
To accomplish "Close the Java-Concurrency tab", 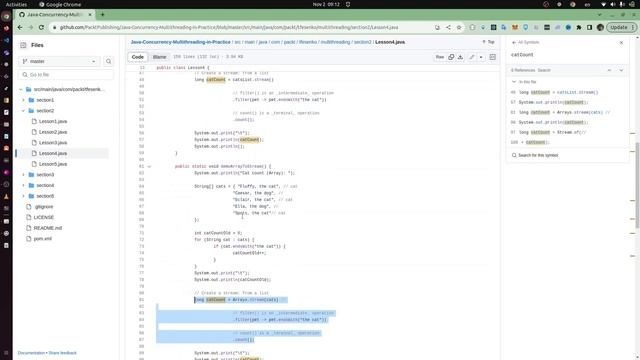I will 90,15.
